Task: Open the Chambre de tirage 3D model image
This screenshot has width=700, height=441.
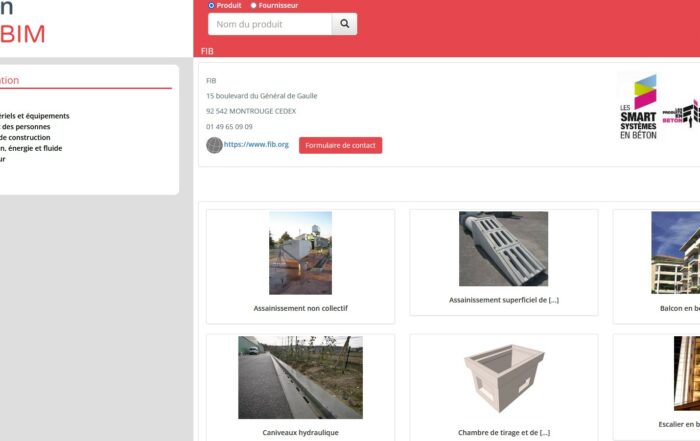Action: point(503,377)
